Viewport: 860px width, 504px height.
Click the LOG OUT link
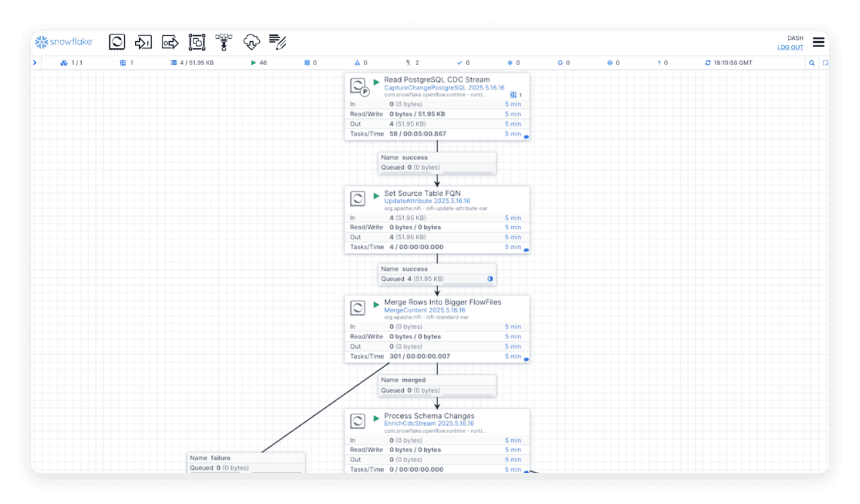[x=790, y=47]
